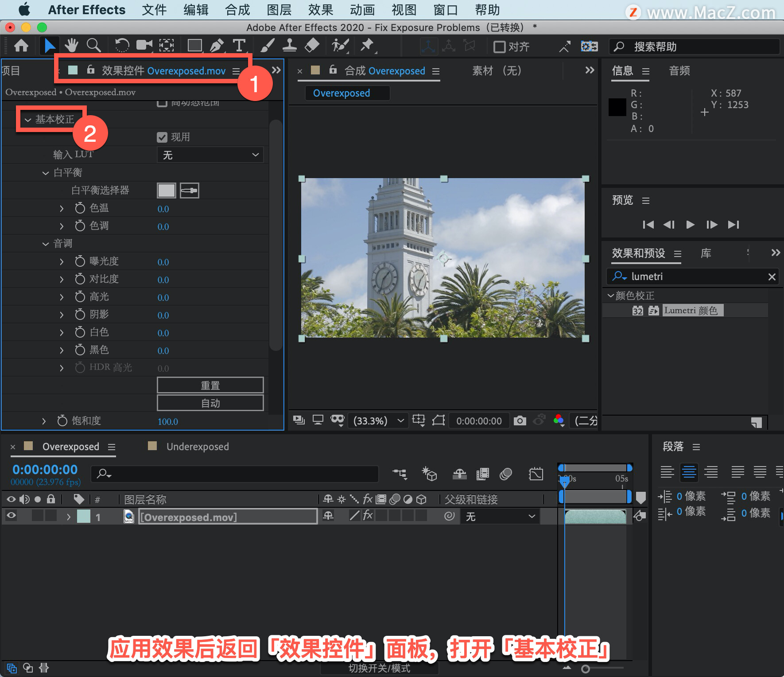
Task: Select the Pen tool
Action: pos(217,46)
